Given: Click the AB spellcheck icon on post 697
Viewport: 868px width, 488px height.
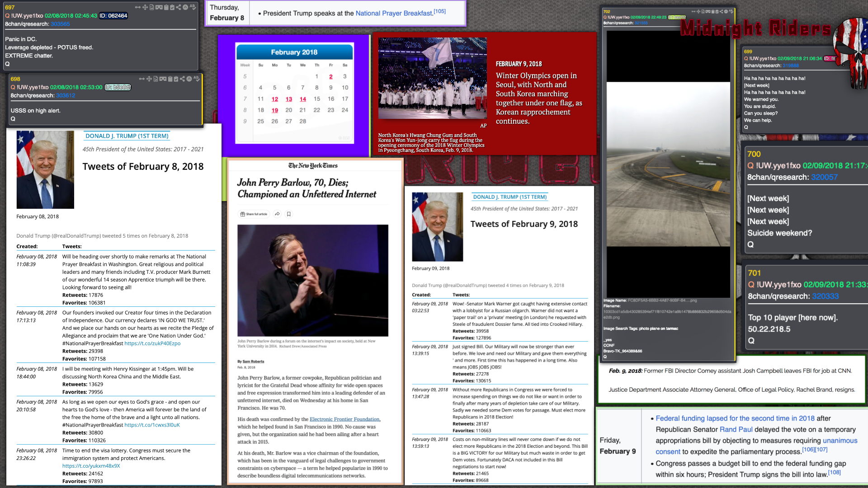Looking at the screenshot, I should [193, 7].
